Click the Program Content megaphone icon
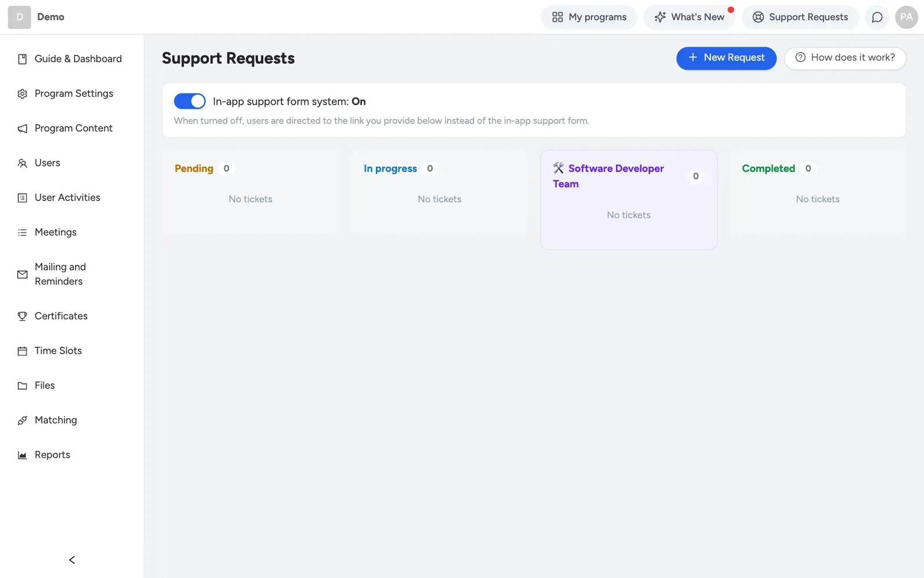Viewport: 924px width, 578px height. [23, 128]
